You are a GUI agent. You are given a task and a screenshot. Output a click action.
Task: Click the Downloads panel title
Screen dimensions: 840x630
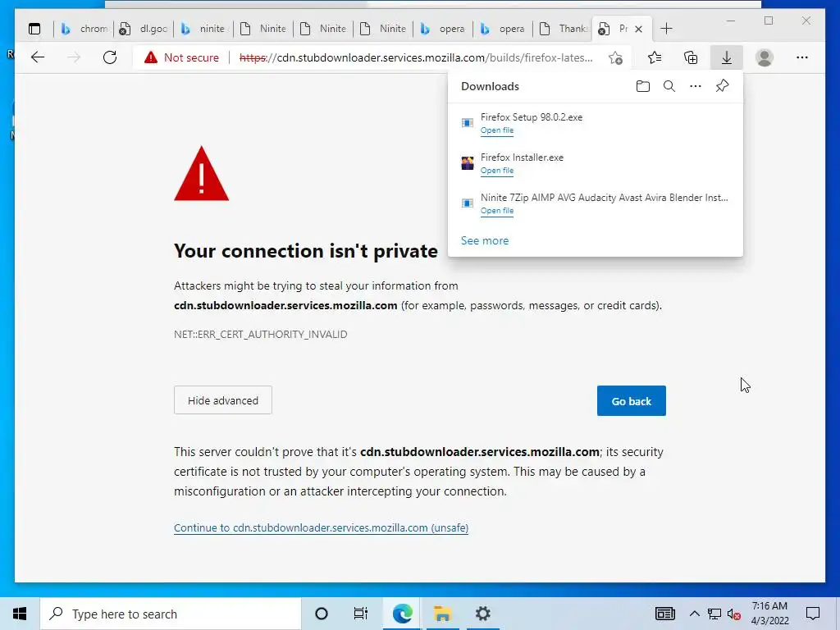click(490, 86)
